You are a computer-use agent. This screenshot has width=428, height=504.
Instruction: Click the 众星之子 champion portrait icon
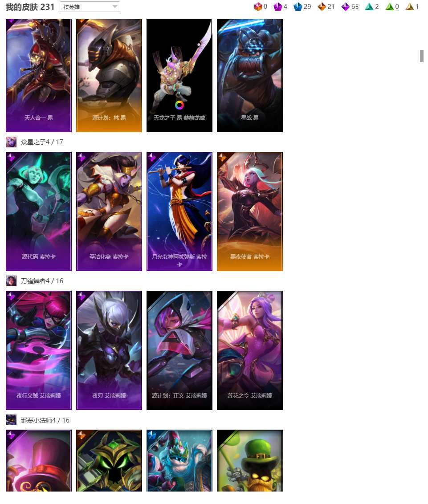click(11, 142)
